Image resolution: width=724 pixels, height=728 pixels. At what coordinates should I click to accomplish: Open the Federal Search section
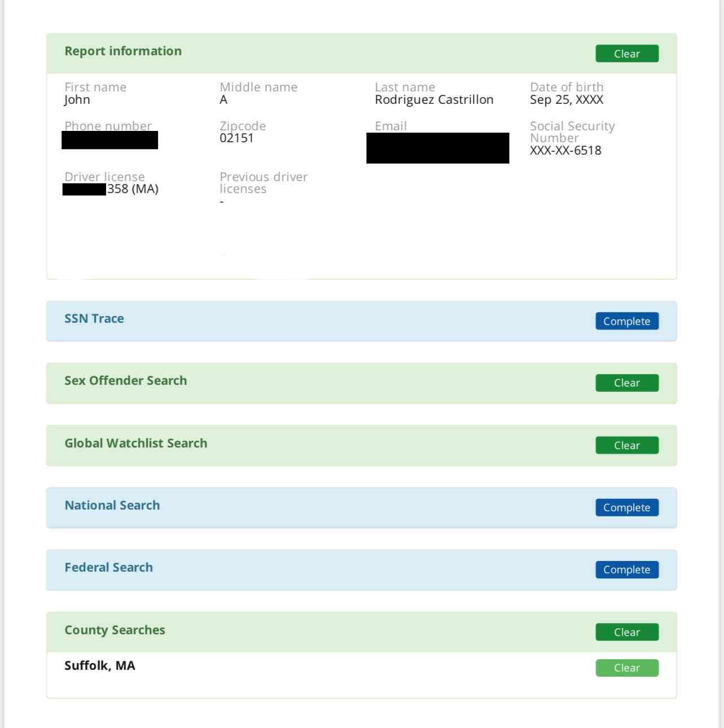(108, 568)
